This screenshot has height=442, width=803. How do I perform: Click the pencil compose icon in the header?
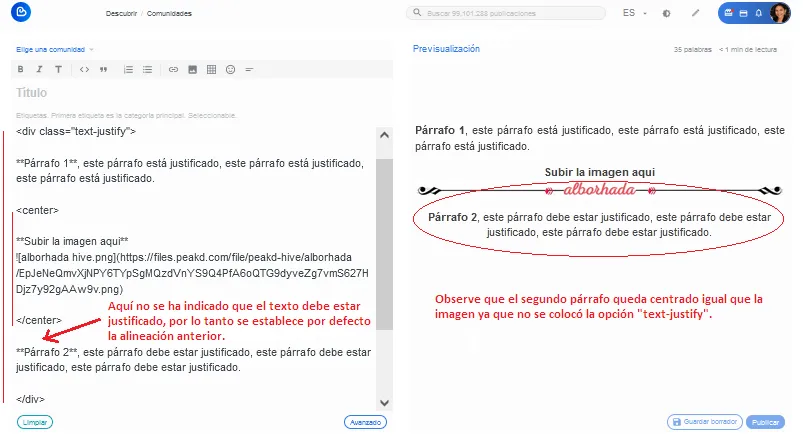point(695,13)
